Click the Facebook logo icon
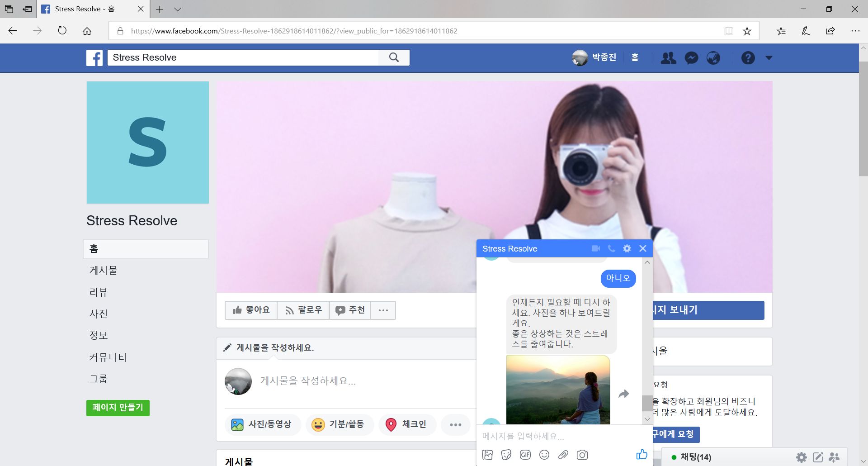The image size is (868, 466). click(x=94, y=58)
